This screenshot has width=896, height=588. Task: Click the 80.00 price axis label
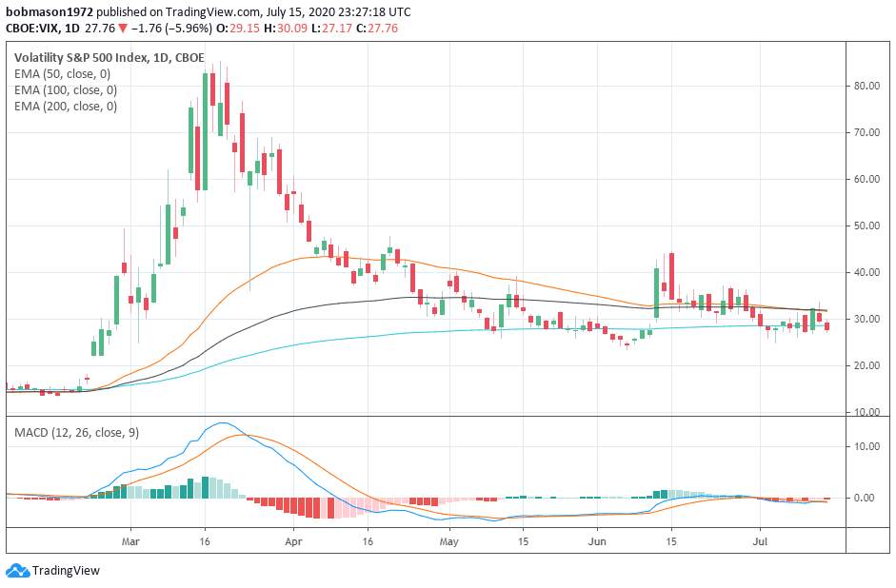(866, 86)
